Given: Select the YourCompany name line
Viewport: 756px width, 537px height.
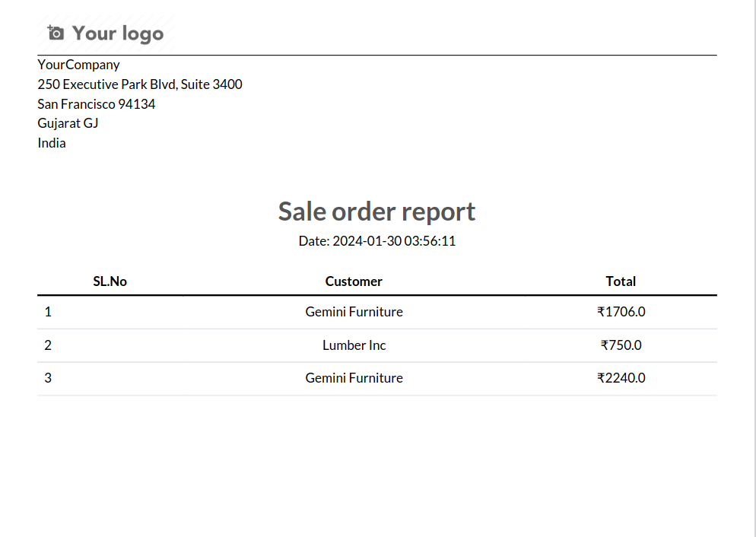Looking at the screenshot, I should (x=78, y=65).
